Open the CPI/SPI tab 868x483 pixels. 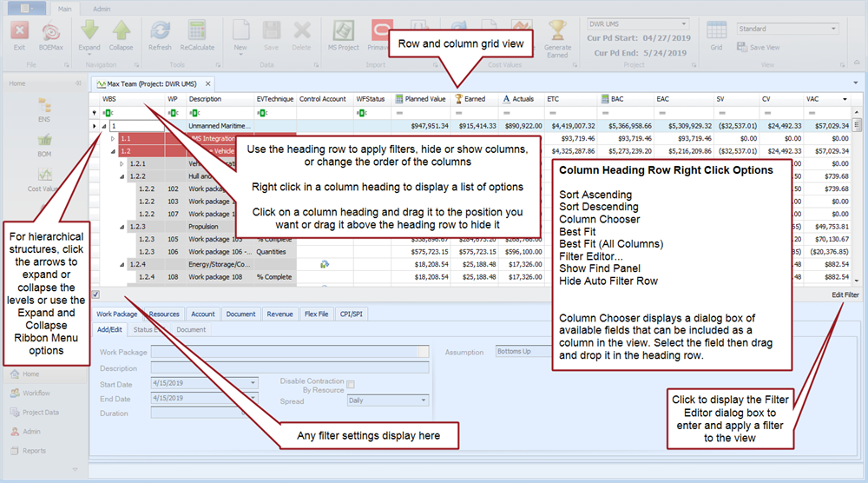pos(352,314)
